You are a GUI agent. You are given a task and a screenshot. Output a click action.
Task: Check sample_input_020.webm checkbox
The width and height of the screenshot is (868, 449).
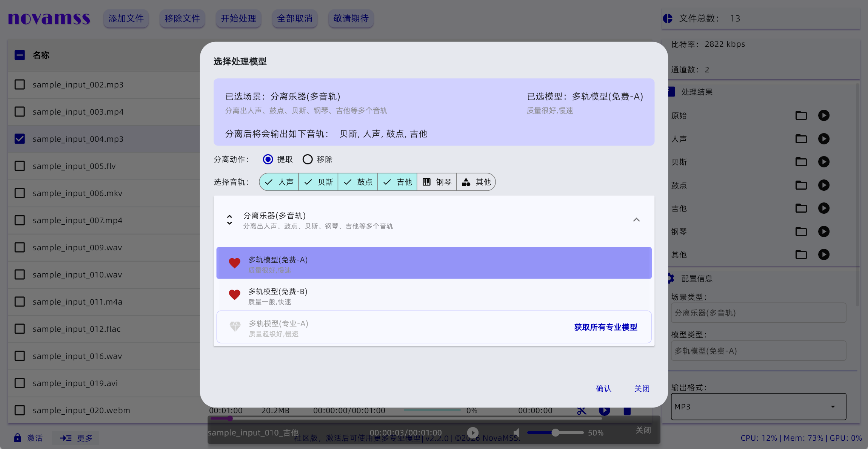click(20, 410)
